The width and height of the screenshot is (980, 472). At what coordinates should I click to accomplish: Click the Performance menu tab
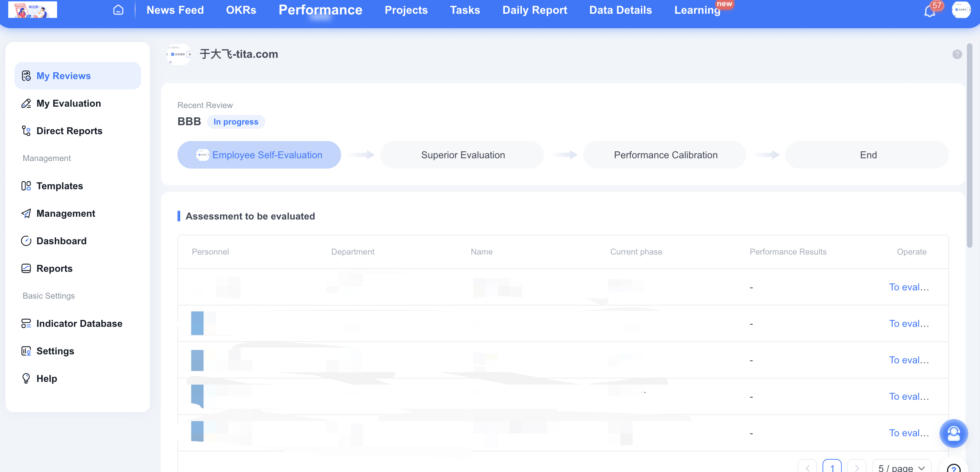pos(320,9)
